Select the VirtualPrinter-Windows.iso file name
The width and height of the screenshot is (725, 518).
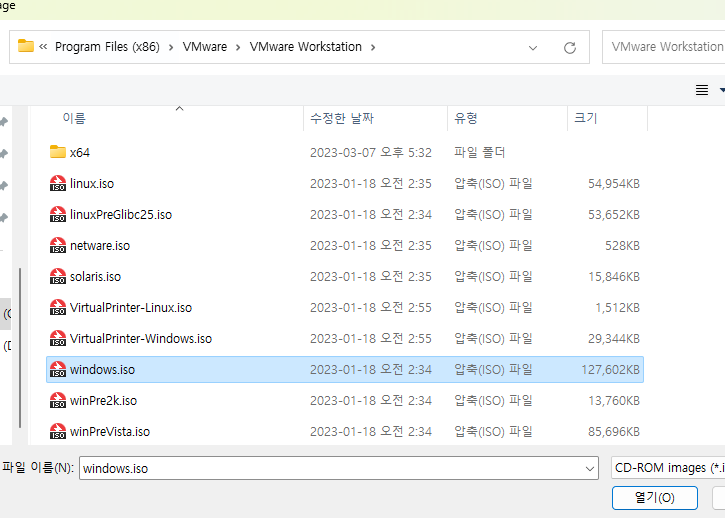[141, 339]
